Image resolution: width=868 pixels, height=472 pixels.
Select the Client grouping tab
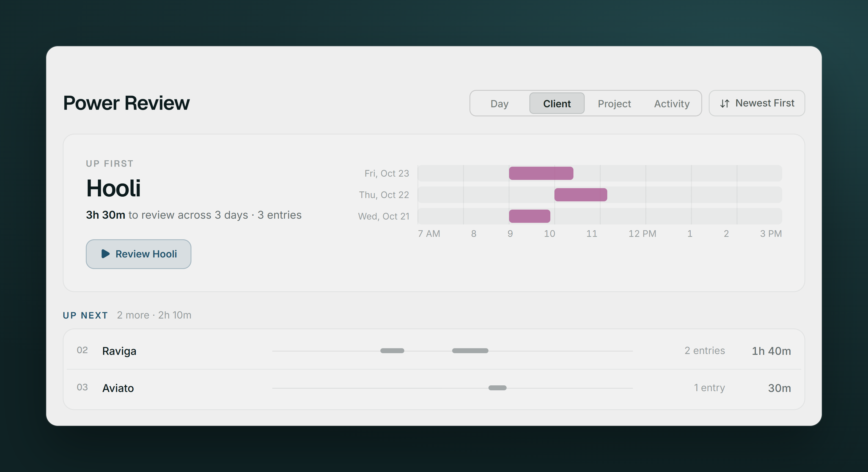557,103
